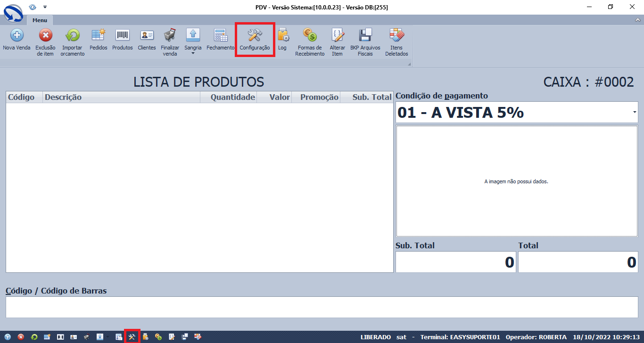Image resolution: width=644 pixels, height=343 pixels.
Task: Click Alterar Item pencil icon in bottom bar
Action: pos(172,337)
